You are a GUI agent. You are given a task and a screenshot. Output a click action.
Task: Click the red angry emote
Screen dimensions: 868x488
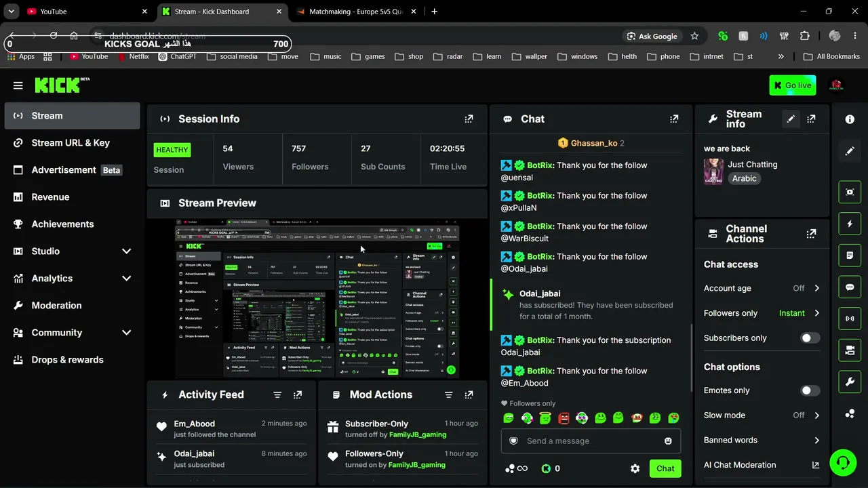[x=564, y=418]
